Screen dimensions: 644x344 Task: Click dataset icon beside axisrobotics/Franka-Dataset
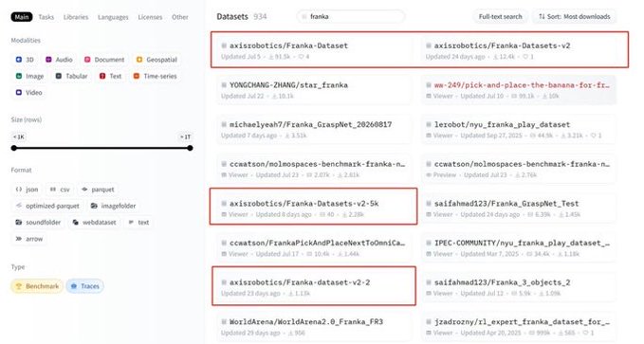click(x=224, y=45)
